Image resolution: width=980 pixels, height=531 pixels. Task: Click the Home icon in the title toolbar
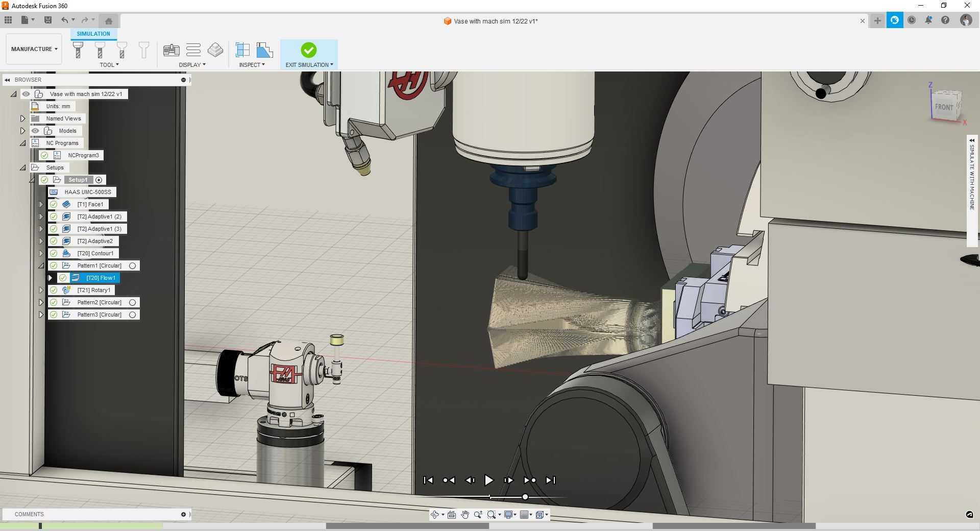point(108,21)
